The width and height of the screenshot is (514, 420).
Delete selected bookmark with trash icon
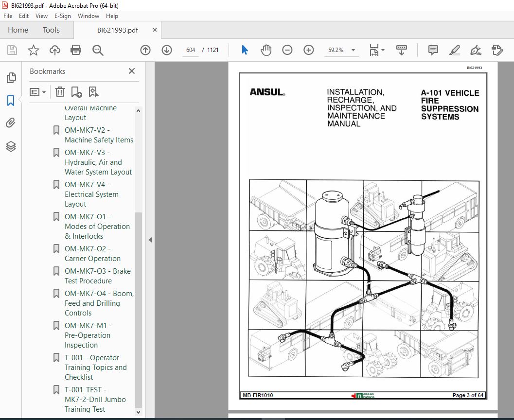click(x=60, y=92)
